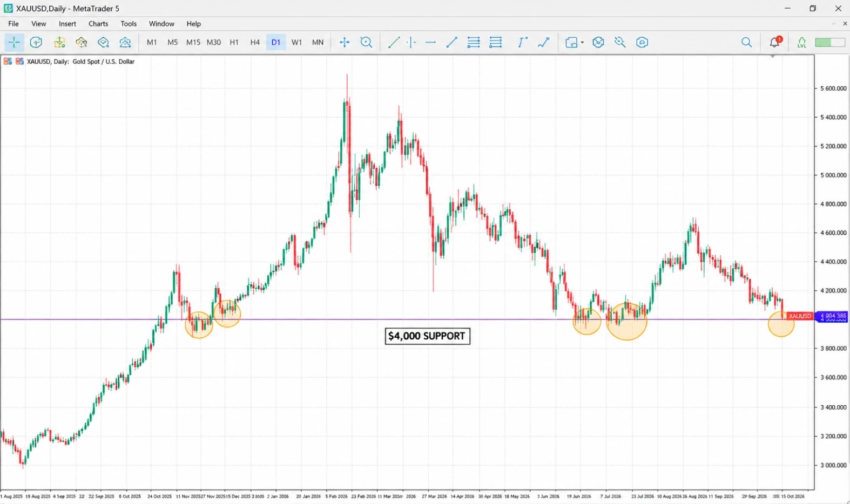Open the search magnifier at toolbar right

[x=746, y=42]
